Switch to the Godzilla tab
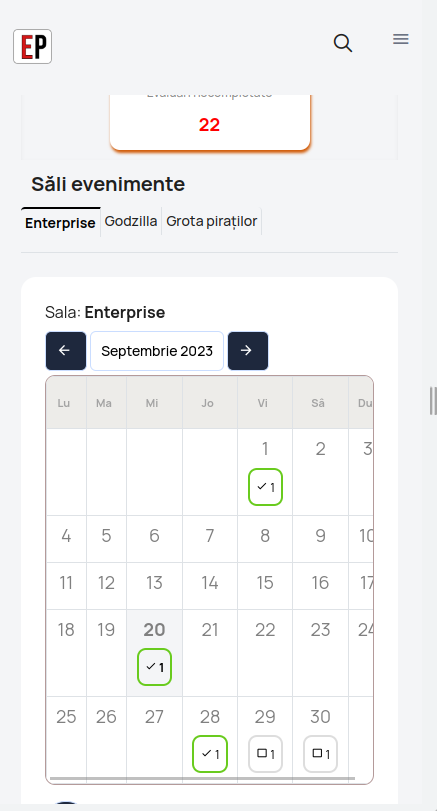The width and height of the screenshot is (437, 811). [131, 221]
